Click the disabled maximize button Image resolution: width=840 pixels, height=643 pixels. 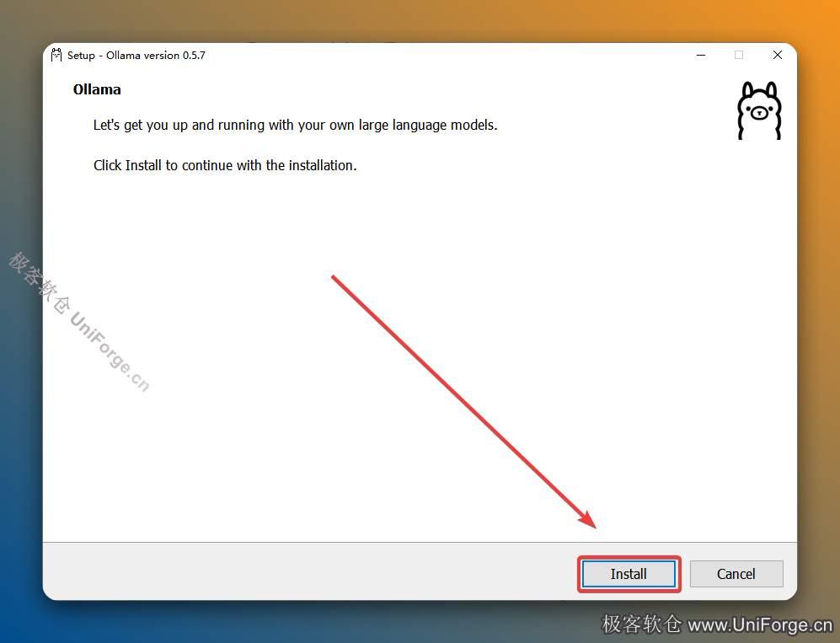click(739, 55)
